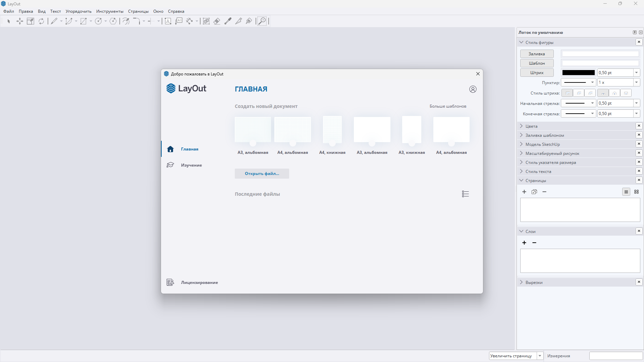Add a new page with plus icon
Viewport: 644px width, 362px height.
coord(524,192)
